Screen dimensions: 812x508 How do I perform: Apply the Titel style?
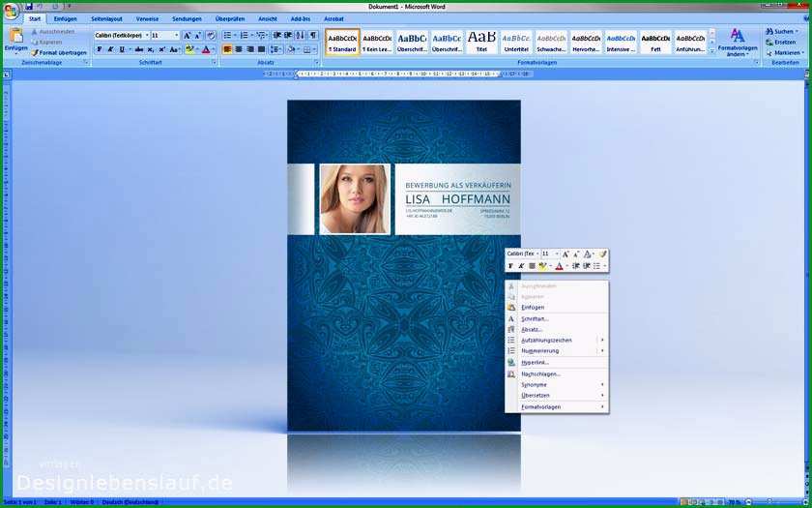tap(481, 42)
